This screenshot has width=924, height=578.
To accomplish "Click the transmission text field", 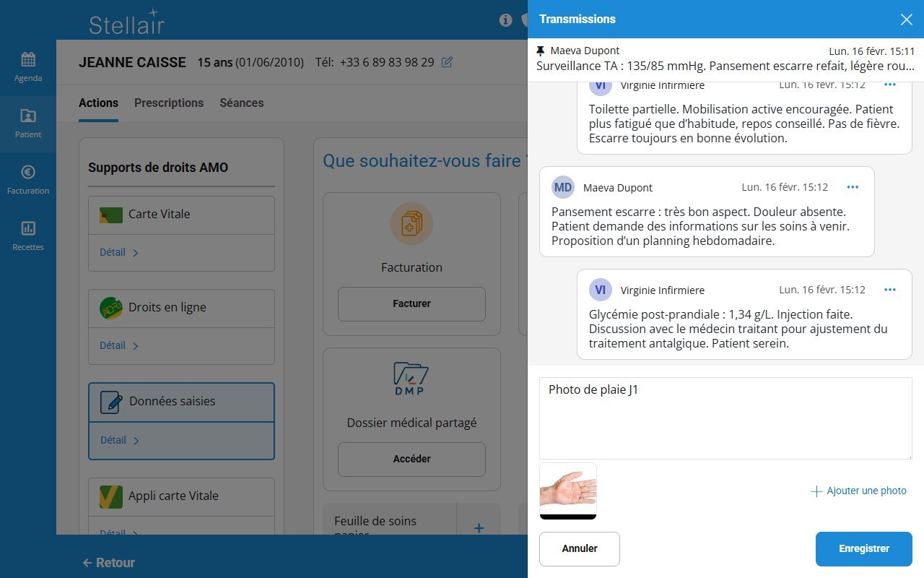I will click(725, 418).
